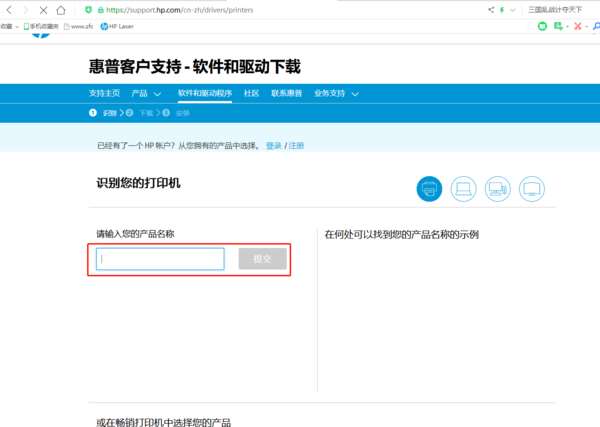Open the www.zfc bookmark
The height and width of the screenshot is (427, 600).
[78, 26]
